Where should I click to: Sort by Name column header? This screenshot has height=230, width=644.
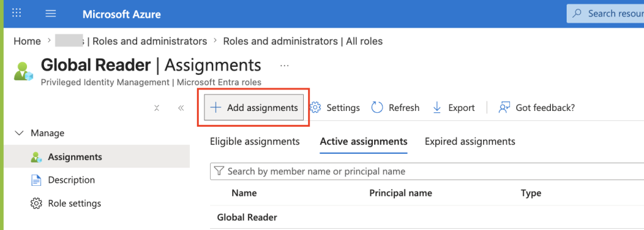(x=244, y=193)
